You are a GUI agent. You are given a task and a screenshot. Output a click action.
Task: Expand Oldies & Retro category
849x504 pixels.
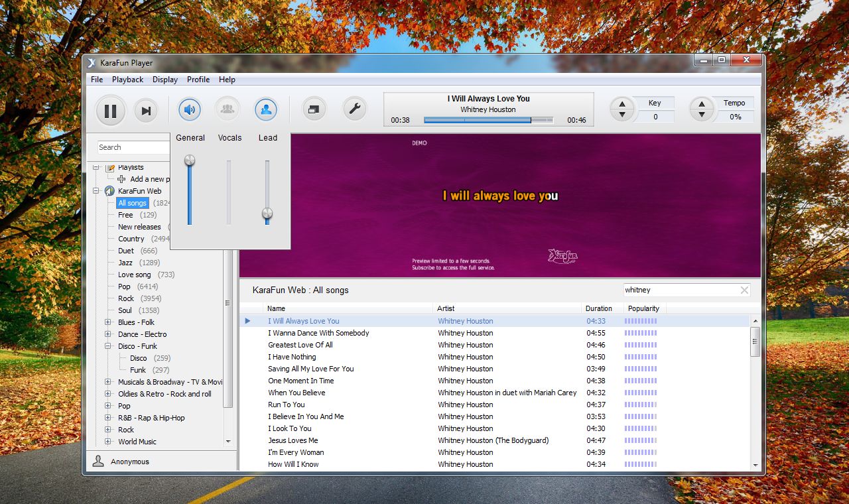(x=108, y=394)
